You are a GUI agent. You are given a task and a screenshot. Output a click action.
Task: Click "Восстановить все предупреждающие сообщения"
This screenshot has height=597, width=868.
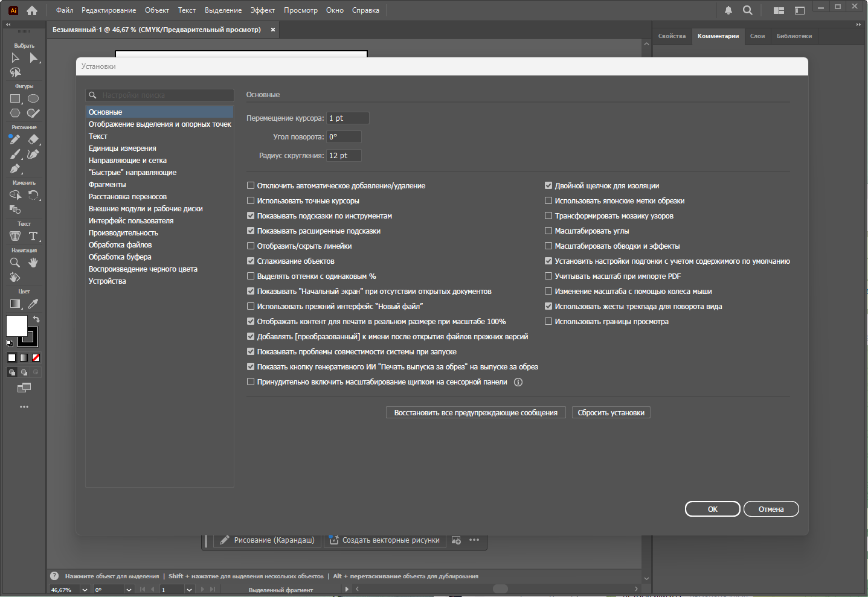[x=476, y=413]
